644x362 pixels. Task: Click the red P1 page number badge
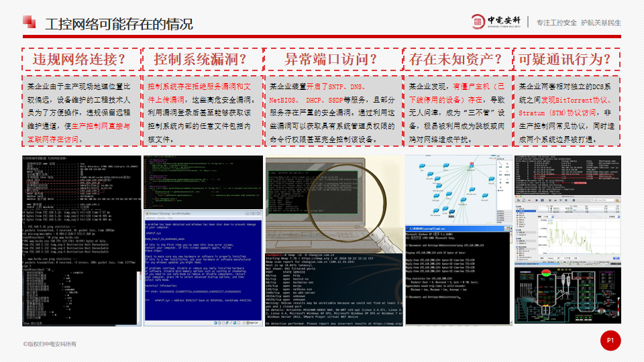(x=610, y=341)
